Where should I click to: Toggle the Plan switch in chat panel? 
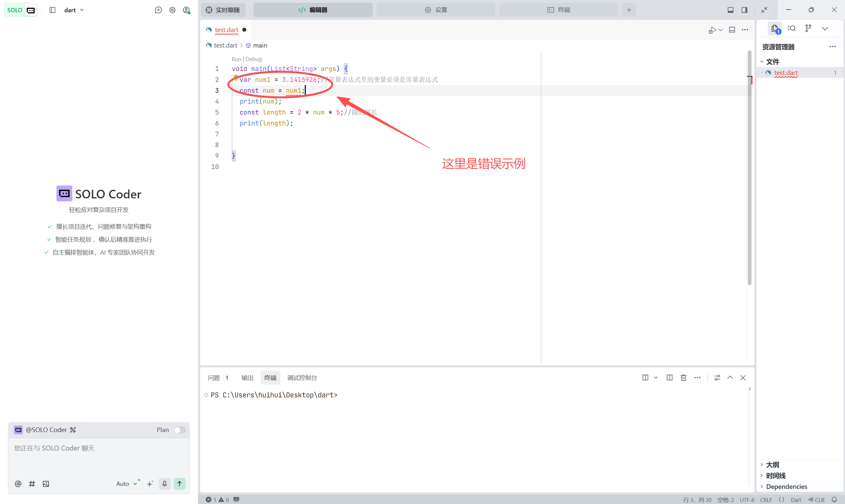click(180, 430)
